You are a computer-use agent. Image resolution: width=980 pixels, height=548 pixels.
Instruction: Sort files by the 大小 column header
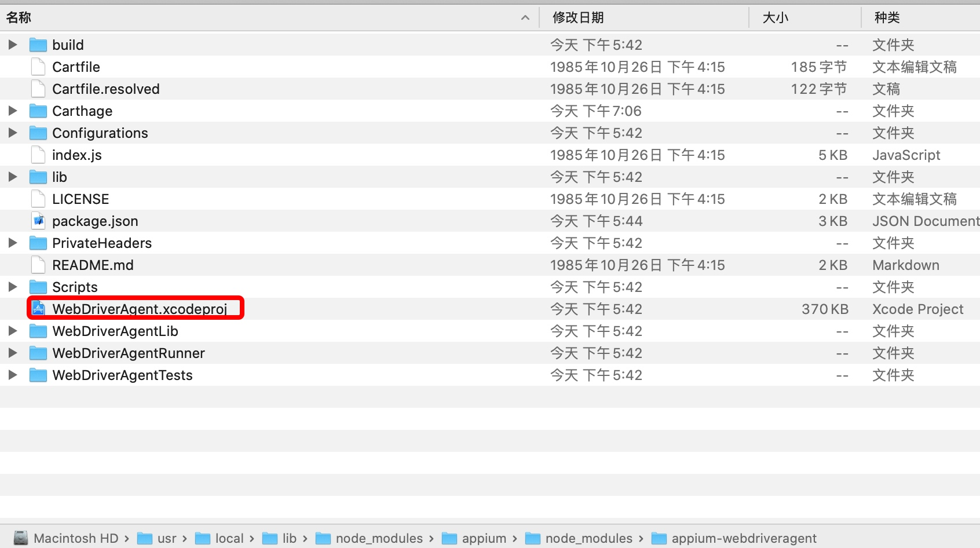776,17
